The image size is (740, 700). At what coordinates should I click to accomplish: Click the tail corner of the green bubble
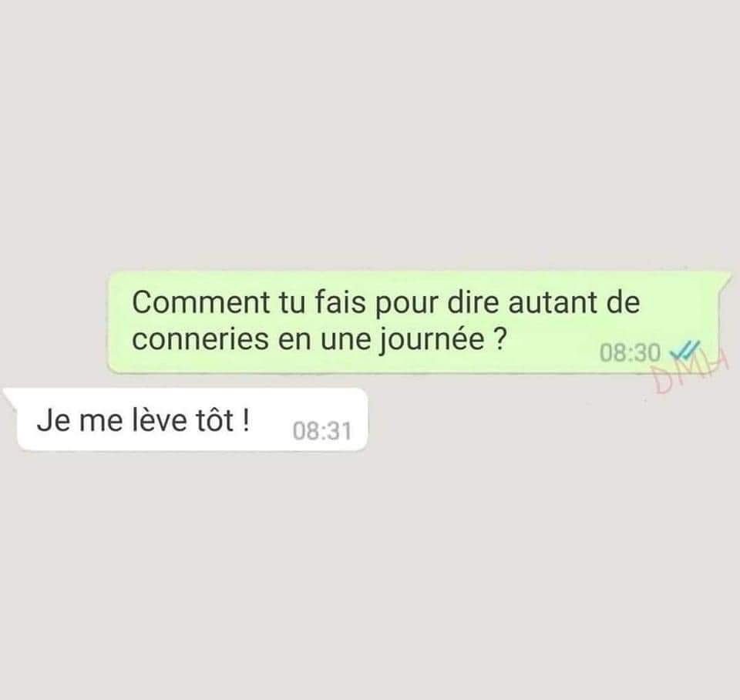click(x=725, y=279)
